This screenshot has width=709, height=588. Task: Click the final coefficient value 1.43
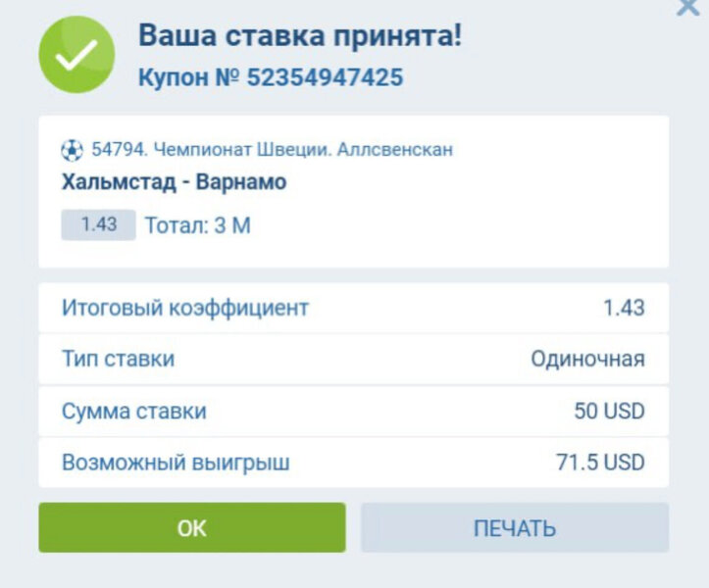[x=624, y=308]
